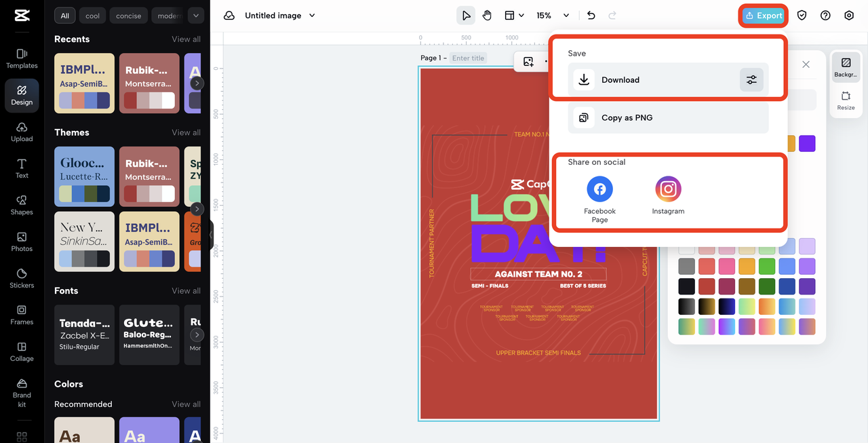Viewport: 868px width, 443px height.
Task: Open the Upload sidebar panel
Action: point(22,132)
